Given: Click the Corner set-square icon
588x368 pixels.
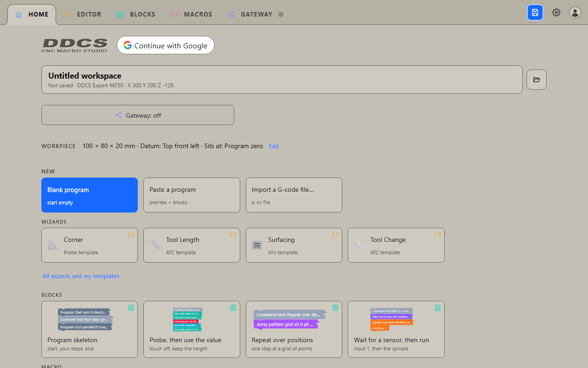Looking at the screenshot, I should click(x=53, y=245).
